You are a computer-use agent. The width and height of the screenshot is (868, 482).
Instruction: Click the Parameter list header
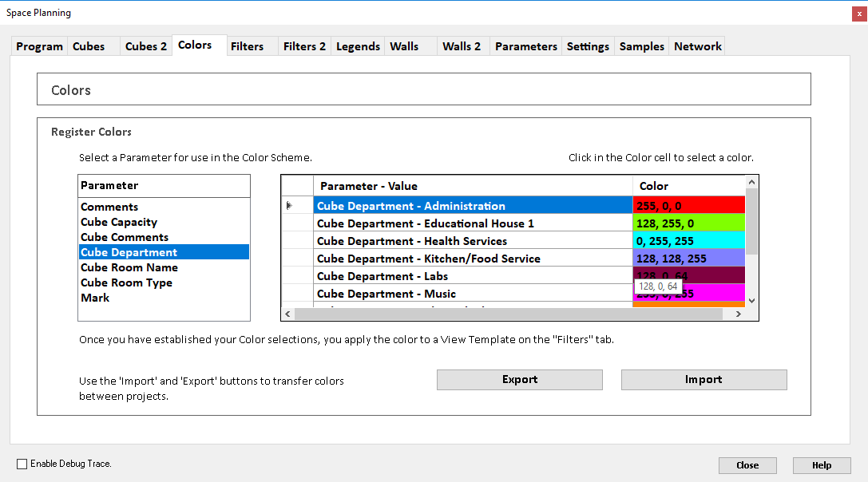[x=164, y=186]
